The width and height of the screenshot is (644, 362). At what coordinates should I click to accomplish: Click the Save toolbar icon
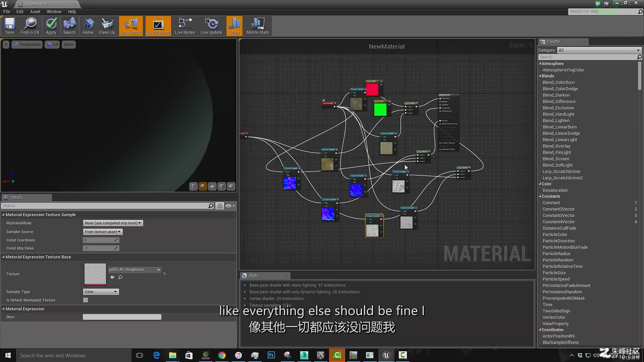tap(10, 26)
